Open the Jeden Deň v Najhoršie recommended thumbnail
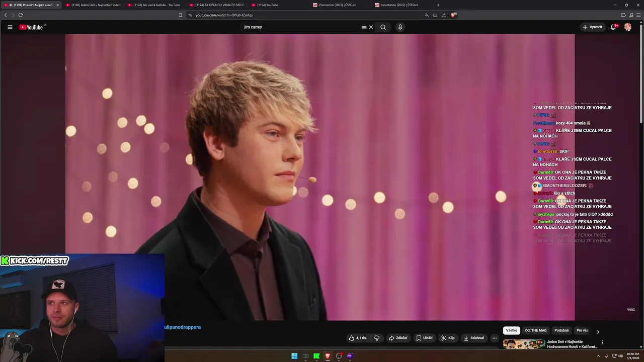The image size is (644, 362). 524,344
